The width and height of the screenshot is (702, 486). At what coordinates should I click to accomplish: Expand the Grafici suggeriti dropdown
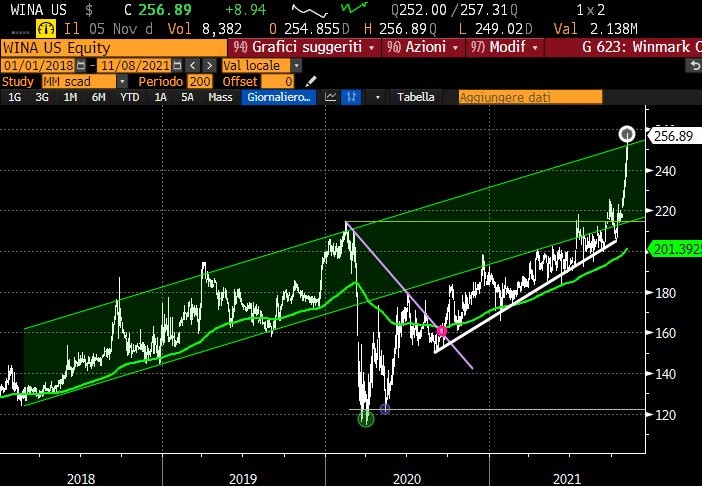[x=371, y=47]
